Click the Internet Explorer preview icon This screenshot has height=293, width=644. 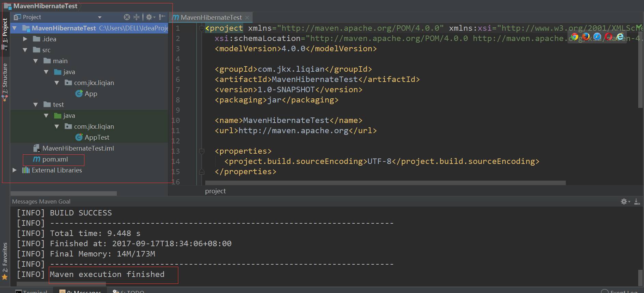(620, 36)
